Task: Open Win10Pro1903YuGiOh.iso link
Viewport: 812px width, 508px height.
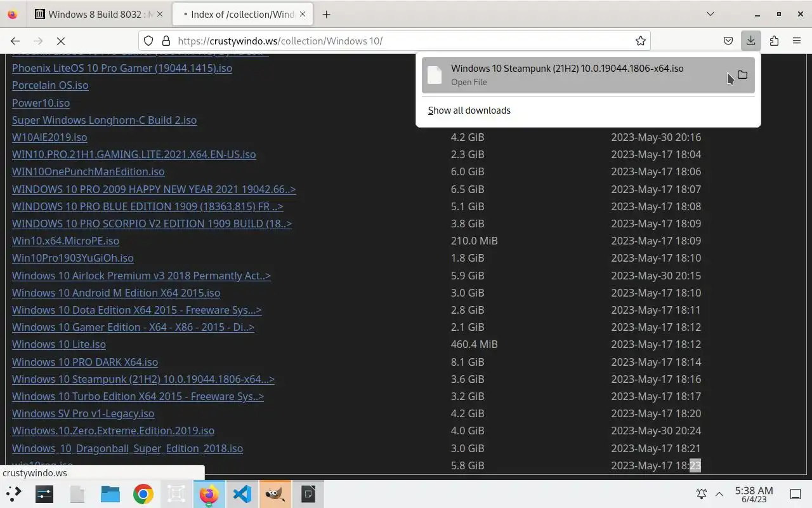Action: coord(72,258)
